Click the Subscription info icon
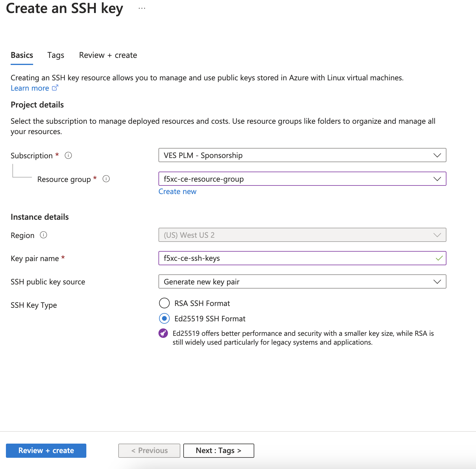 [68, 155]
